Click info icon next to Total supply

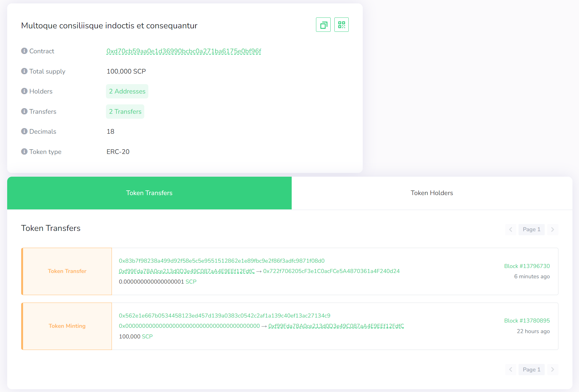[24, 71]
